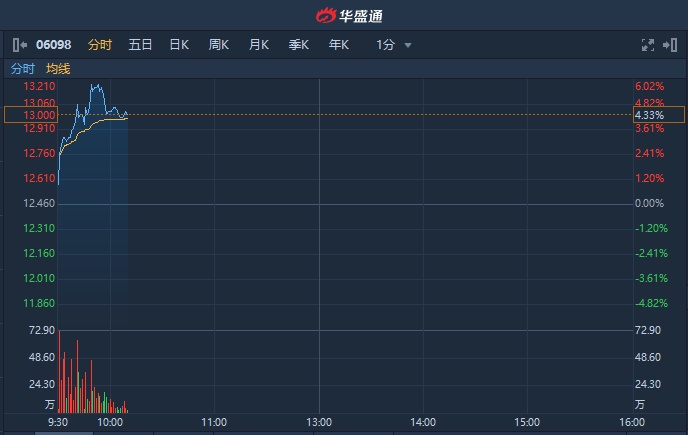Click the highlighted 4.33% label
Screen dimensions: 688x435
point(659,115)
